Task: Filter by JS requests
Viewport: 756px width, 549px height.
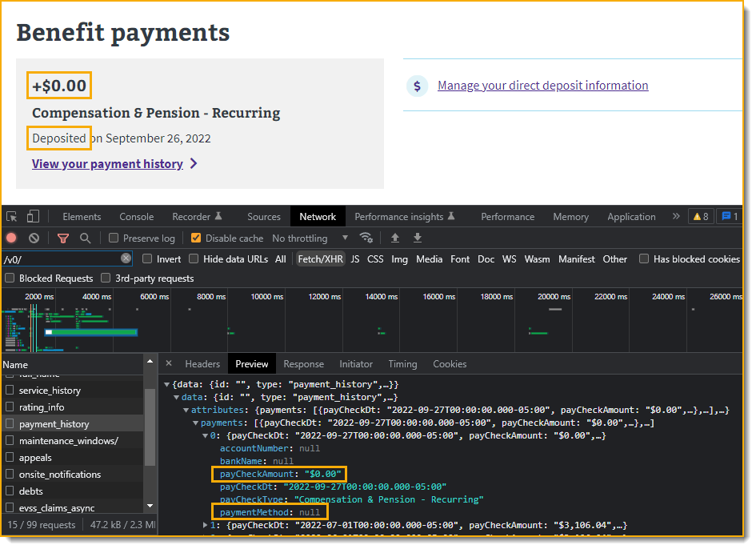Action: [x=355, y=259]
